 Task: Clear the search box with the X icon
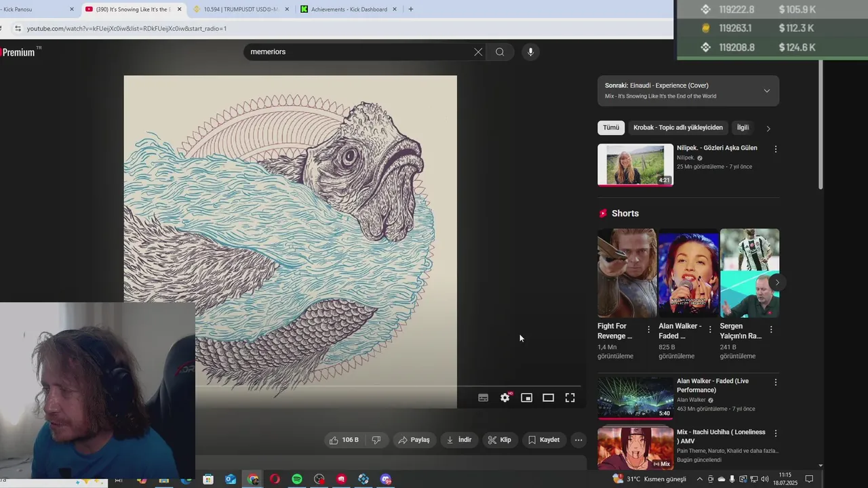[478, 52]
